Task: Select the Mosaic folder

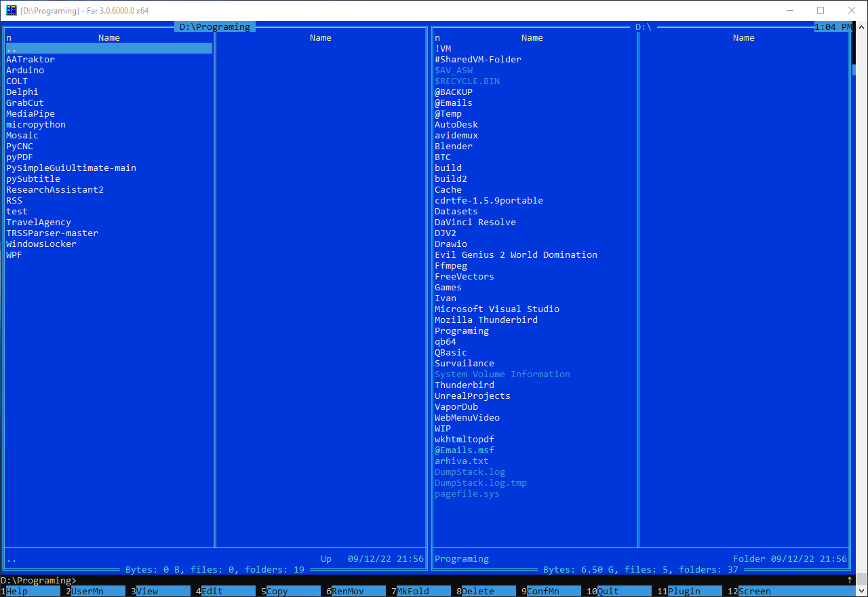Action: tap(22, 135)
